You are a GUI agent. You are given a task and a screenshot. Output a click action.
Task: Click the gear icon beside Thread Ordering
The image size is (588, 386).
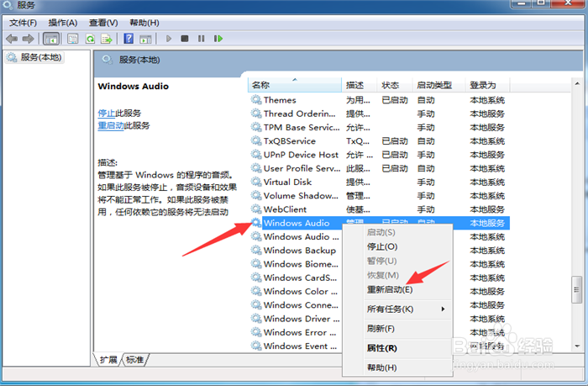point(256,114)
